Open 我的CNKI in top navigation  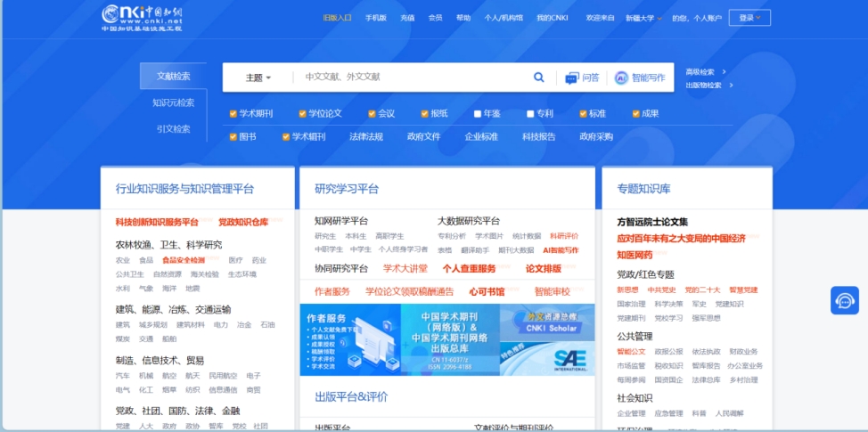point(552,18)
